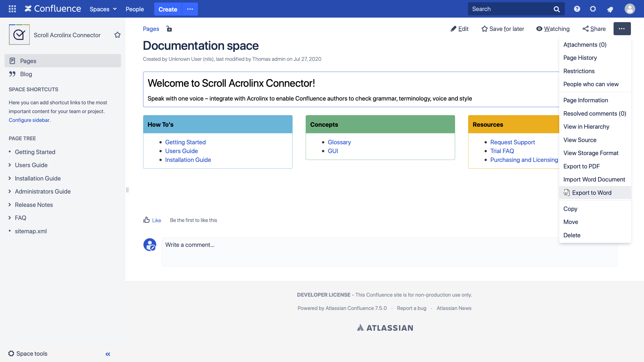Toggle Watching for this page

click(553, 29)
